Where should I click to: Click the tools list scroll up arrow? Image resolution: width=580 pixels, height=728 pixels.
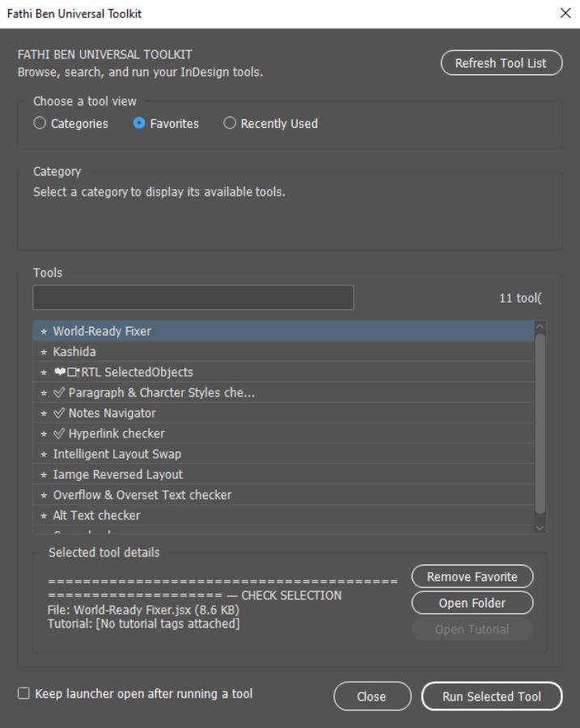coord(540,327)
